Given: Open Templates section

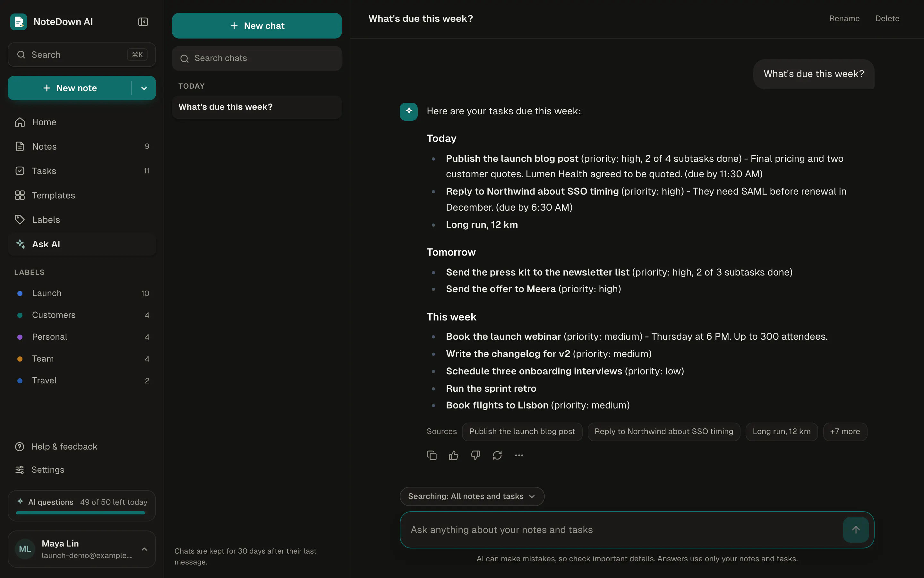Looking at the screenshot, I should click(82, 195).
